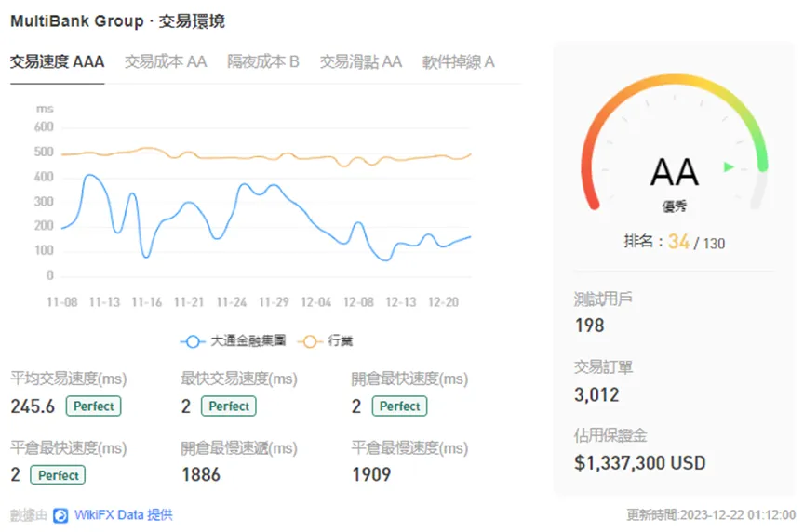The height and width of the screenshot is (532, 804).
Task: Switch to the 交易成本 AA tab
Action: pos(166,62)
